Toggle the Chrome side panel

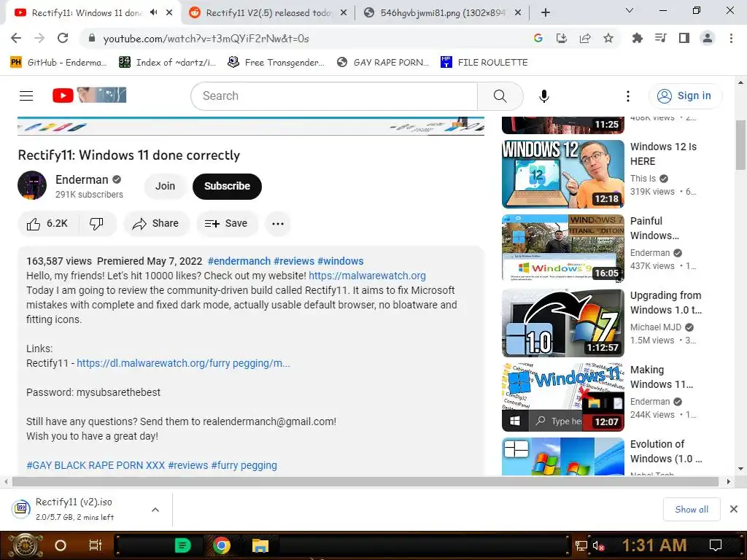[x=684, y=38]
